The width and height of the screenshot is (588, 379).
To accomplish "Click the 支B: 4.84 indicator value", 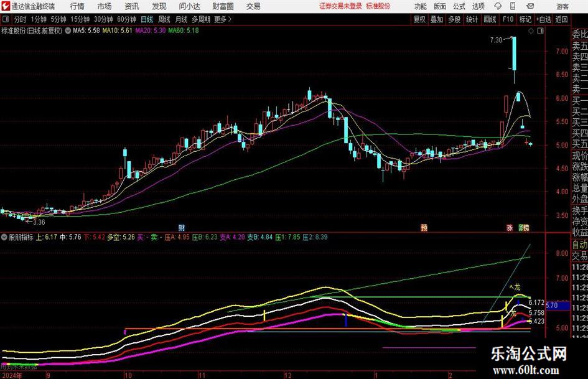I will [260, 237].
